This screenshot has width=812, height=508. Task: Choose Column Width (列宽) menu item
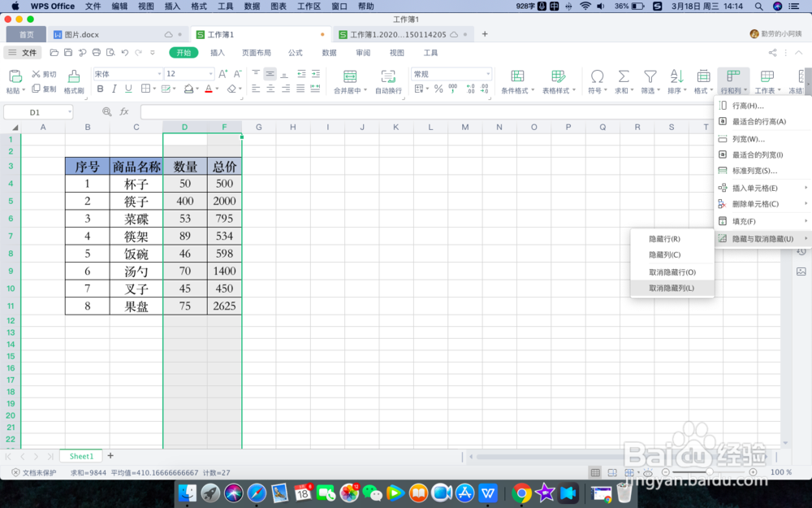762,139
